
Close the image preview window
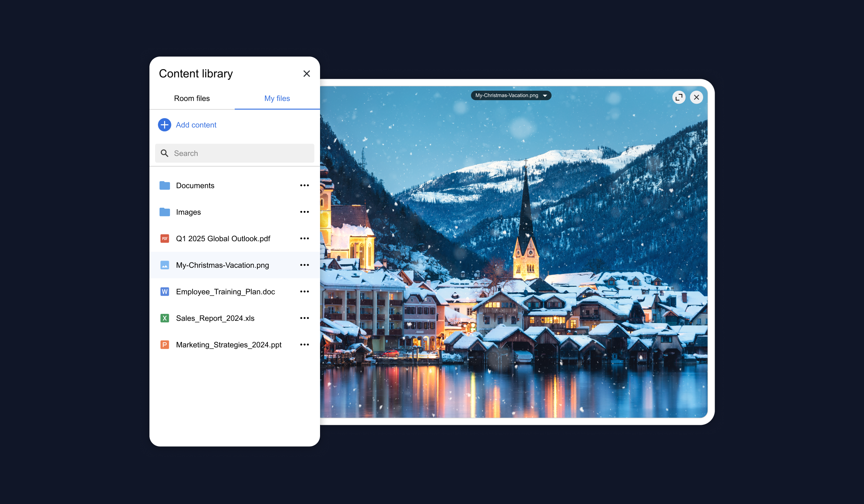[x=697, y=97]
